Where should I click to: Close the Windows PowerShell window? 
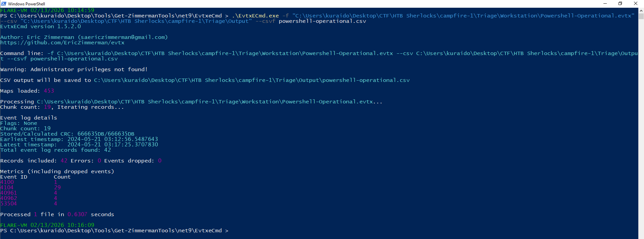point(635,4)
